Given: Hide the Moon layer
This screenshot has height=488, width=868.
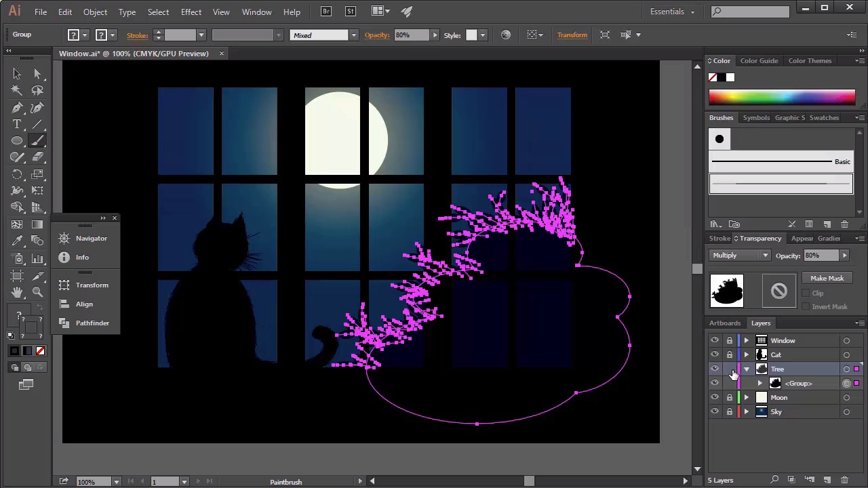Looking at the screenshot, I should (x=715, y=398).
